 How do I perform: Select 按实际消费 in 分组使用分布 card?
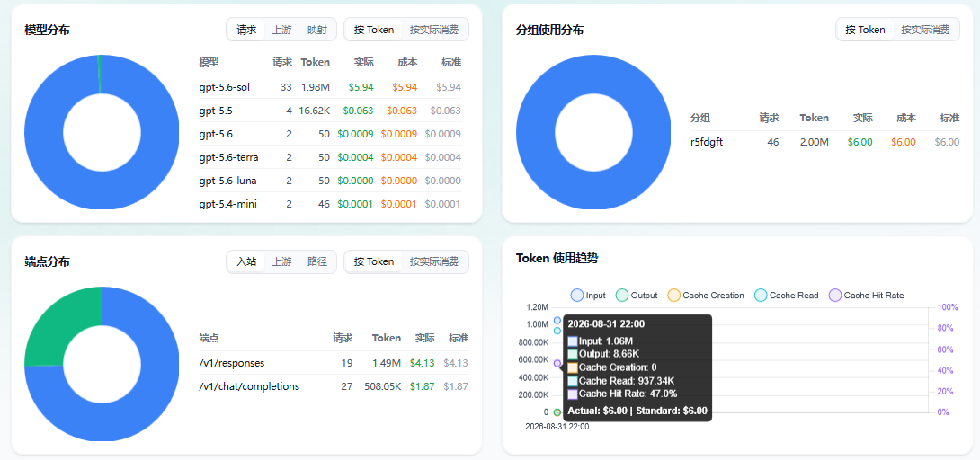click(926, 30)
